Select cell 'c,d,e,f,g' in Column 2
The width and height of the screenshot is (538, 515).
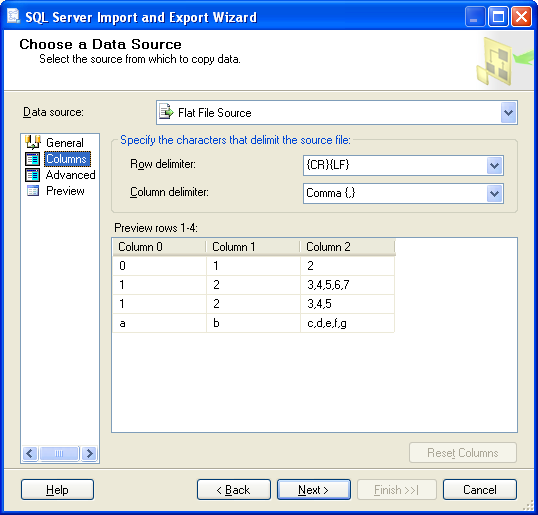(347, 323)
